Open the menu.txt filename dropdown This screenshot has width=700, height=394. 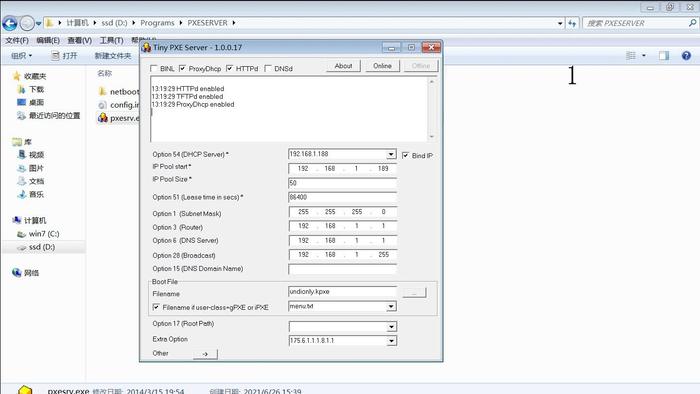click(391, 307)
